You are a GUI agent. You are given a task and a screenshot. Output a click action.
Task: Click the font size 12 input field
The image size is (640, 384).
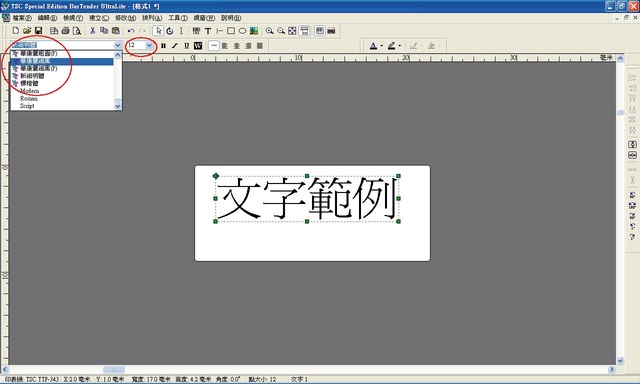click(136, 45)
